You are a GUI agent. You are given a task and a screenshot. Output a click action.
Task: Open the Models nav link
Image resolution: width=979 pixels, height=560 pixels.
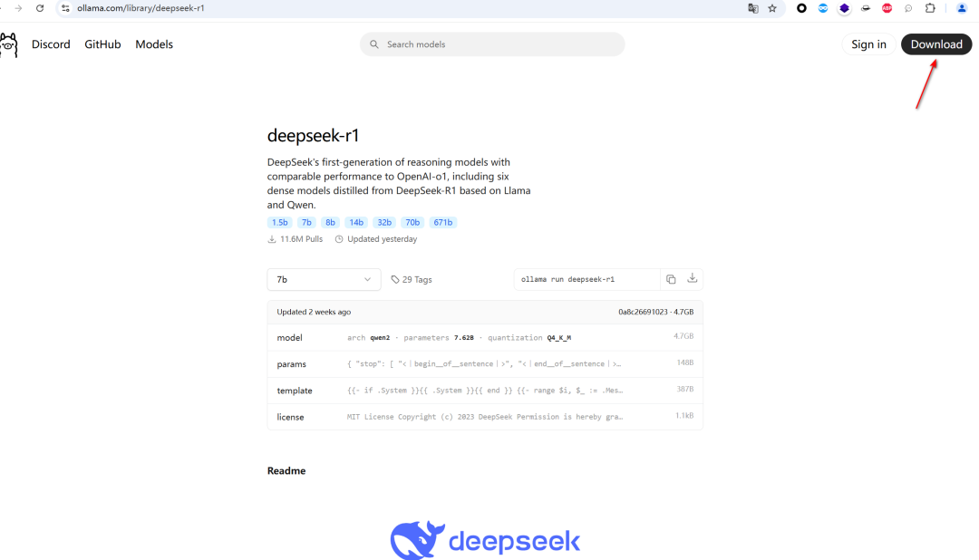tap(154, 44)
